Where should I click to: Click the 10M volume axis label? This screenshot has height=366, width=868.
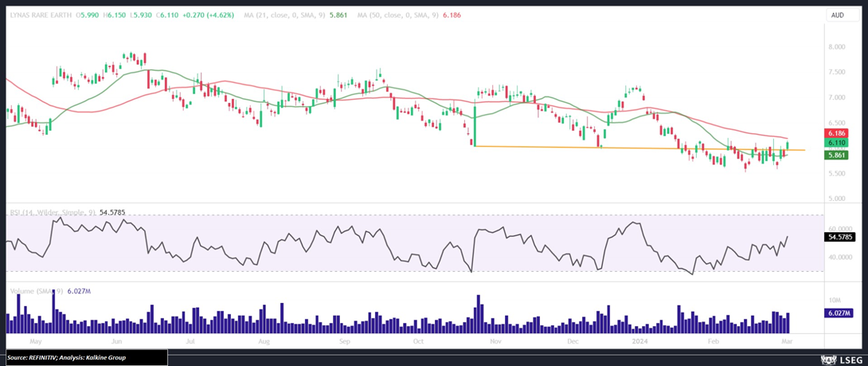834,300
